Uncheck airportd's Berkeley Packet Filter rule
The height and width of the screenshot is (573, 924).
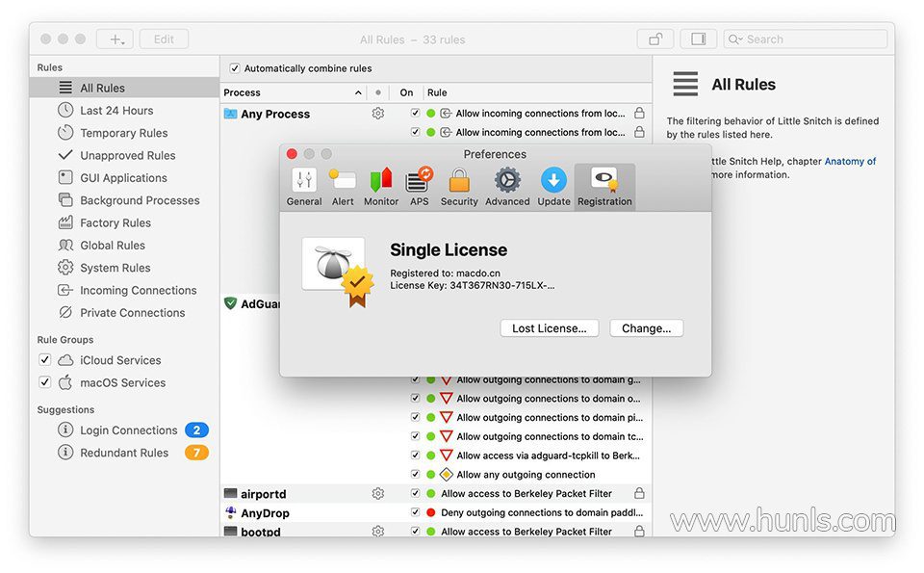pos(416,493)
